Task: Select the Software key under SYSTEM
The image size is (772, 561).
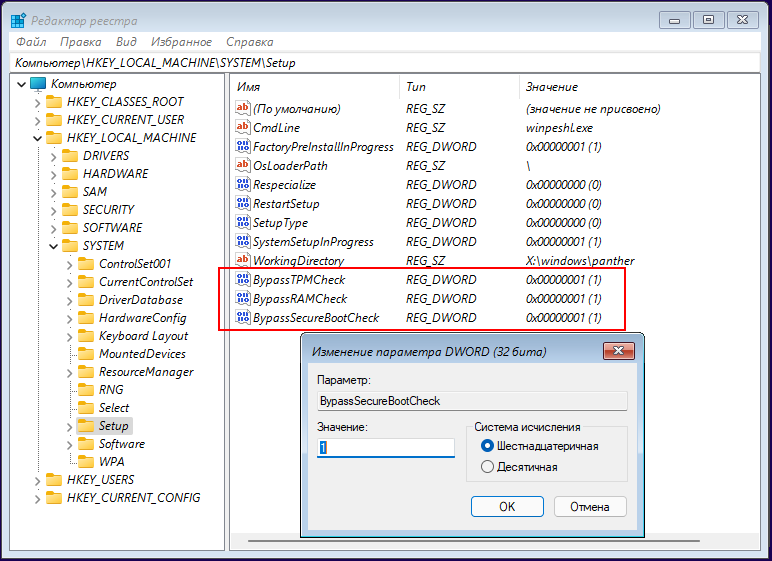Action: (122, 444)
